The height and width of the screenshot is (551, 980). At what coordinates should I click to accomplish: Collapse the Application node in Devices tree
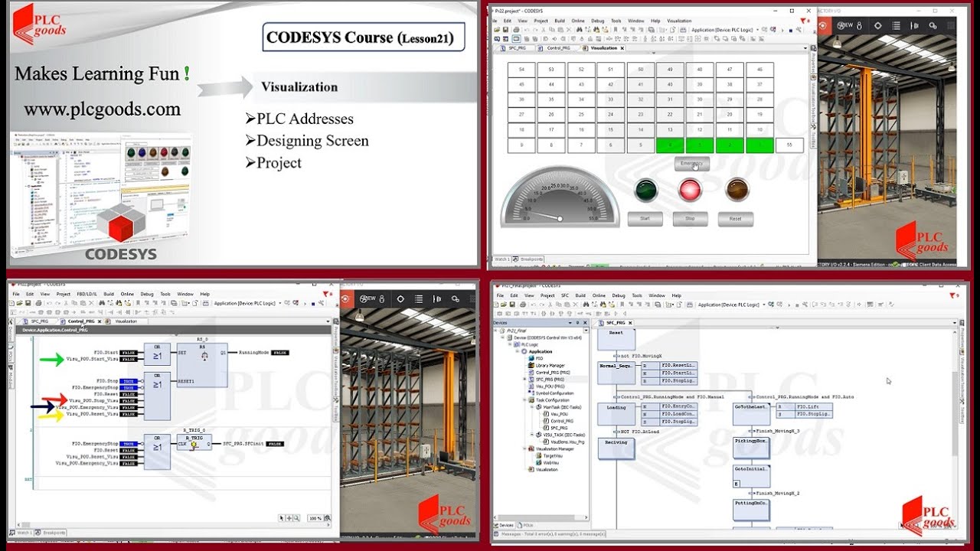518,351
